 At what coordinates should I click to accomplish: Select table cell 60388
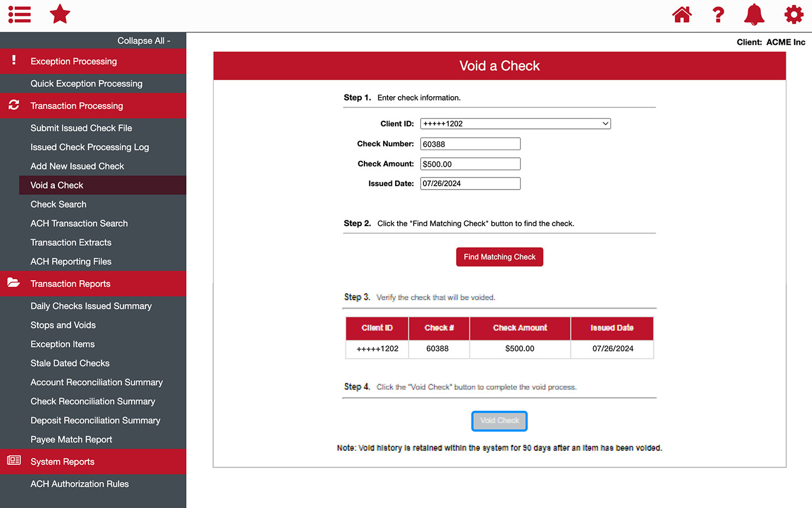pyautogui.click(x=438, y=348)
